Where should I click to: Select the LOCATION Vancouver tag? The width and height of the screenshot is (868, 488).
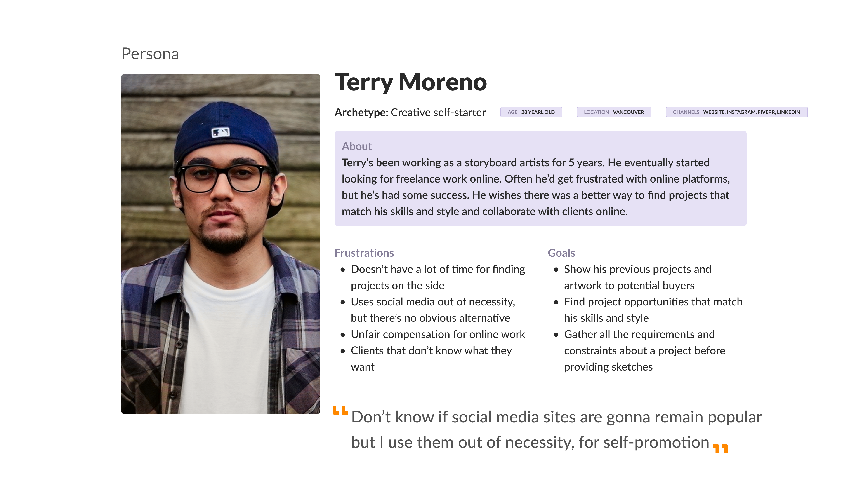[614, 112]
